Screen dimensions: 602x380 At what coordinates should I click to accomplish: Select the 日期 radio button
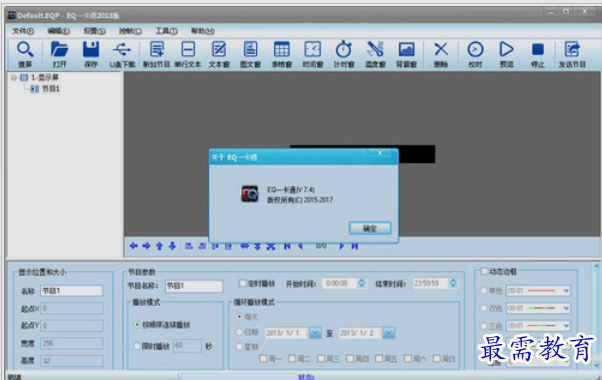240,332
